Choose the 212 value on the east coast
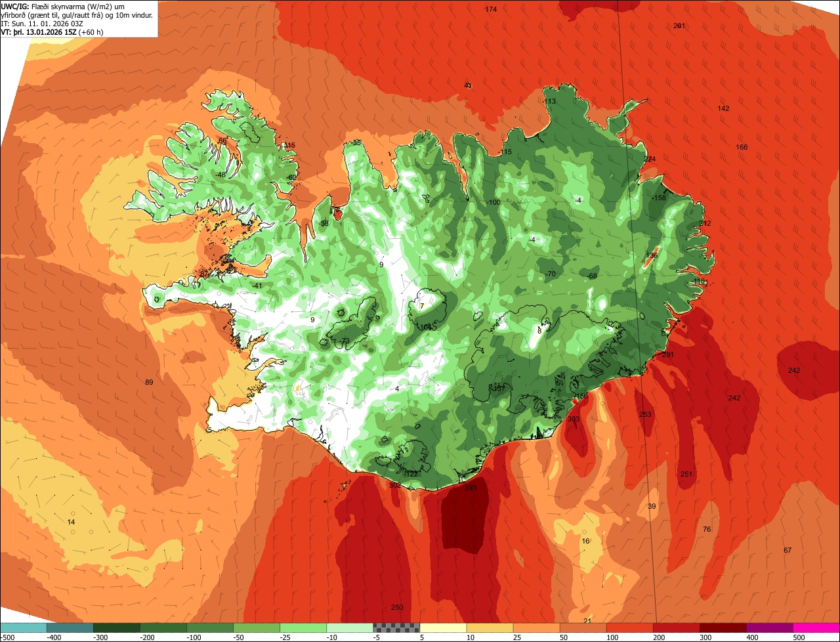This screenshot has height=642, width=840. [705, 223]
